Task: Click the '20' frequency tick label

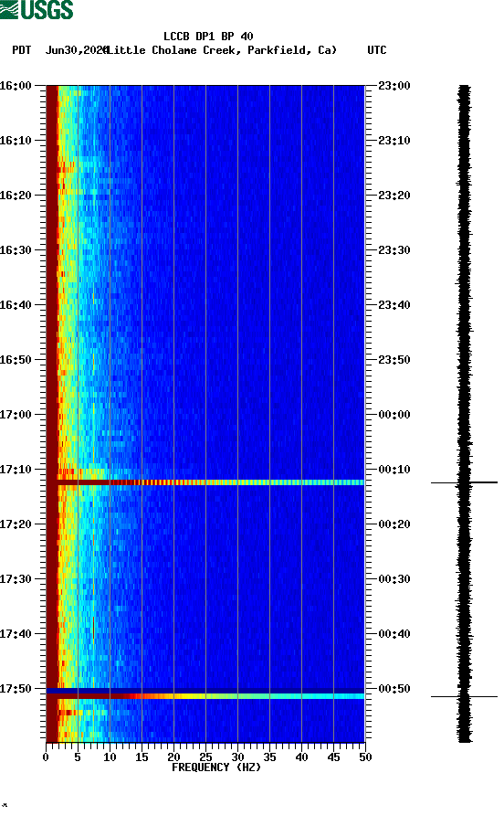Action: click(173, 757)
